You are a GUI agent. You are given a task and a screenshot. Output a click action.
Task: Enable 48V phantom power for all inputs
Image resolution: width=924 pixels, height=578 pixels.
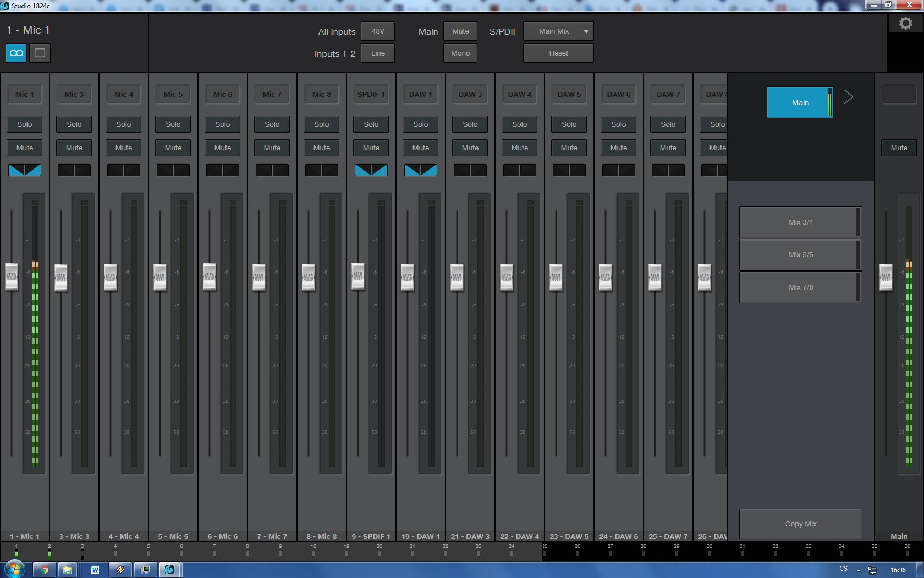[378, 31]
